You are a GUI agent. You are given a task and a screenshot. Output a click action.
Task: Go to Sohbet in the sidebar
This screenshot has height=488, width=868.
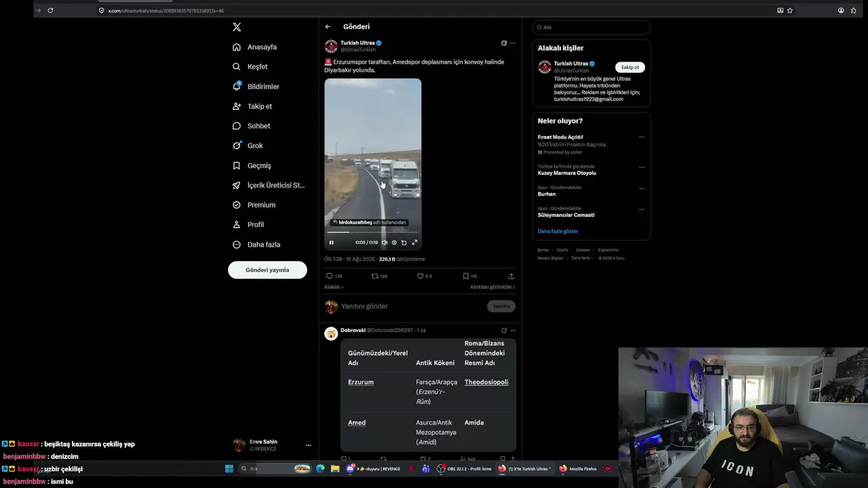(x=252, y=126)
